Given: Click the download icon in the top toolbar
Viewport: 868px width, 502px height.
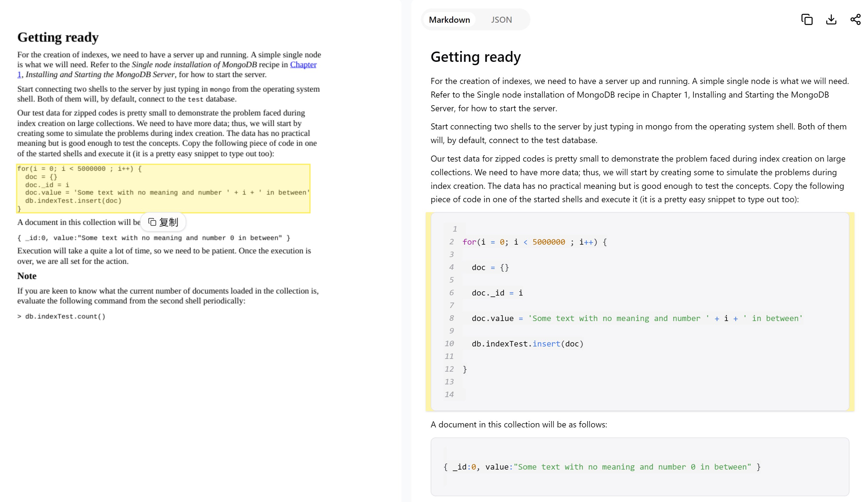Looking at the screenshot, I should [831, 20].
